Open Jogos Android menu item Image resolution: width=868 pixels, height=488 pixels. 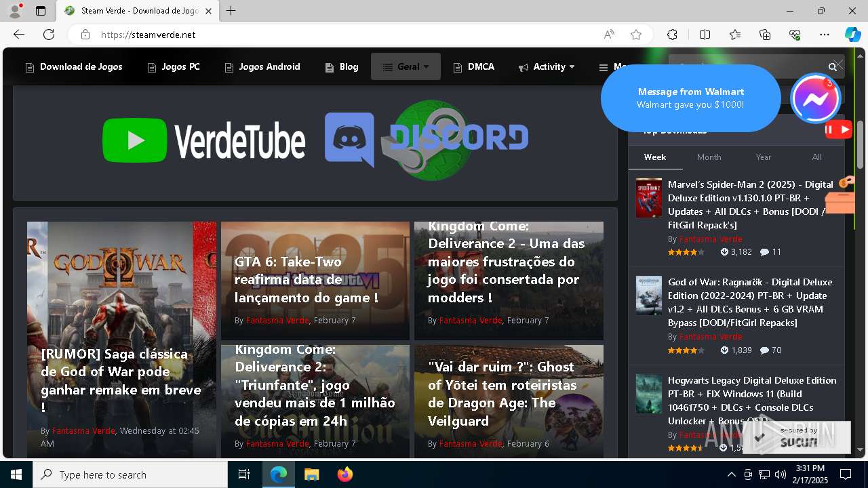coord(262,66)
